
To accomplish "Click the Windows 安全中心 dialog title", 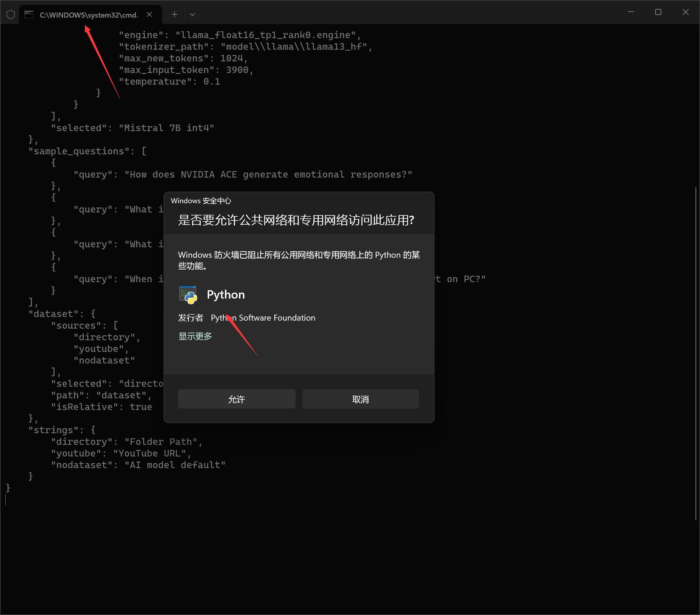I will [x=201, y=201].
